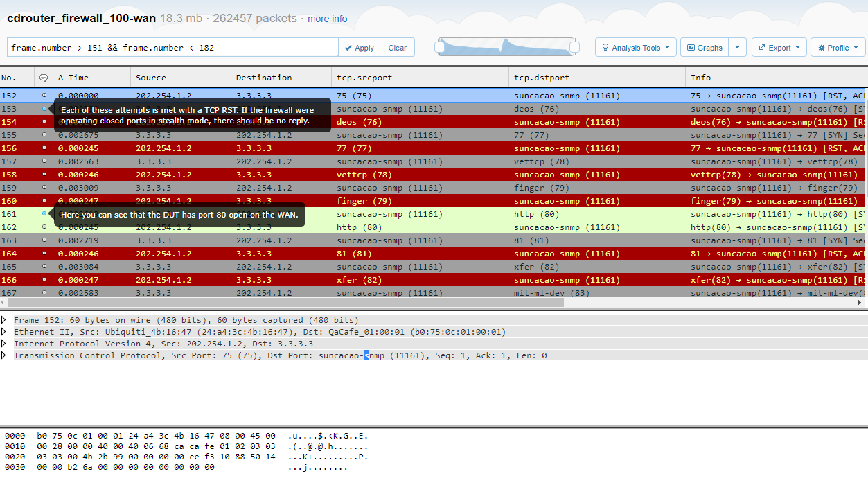The width and height of the screenshot is (868, 485).
Task: Clear the display filter
Action: point(397,48)
